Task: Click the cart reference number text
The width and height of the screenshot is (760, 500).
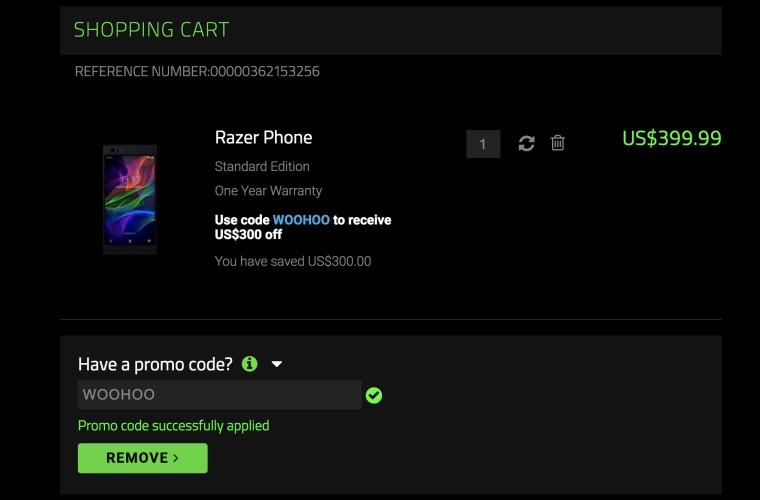Action: [x=197, y=72]
